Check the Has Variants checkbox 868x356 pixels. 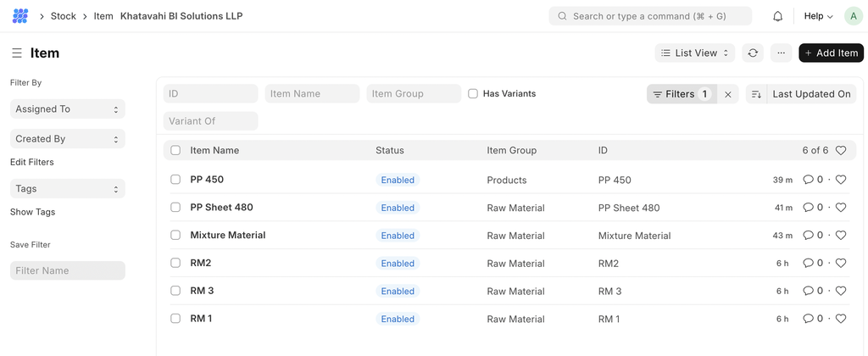pos(473,94)
